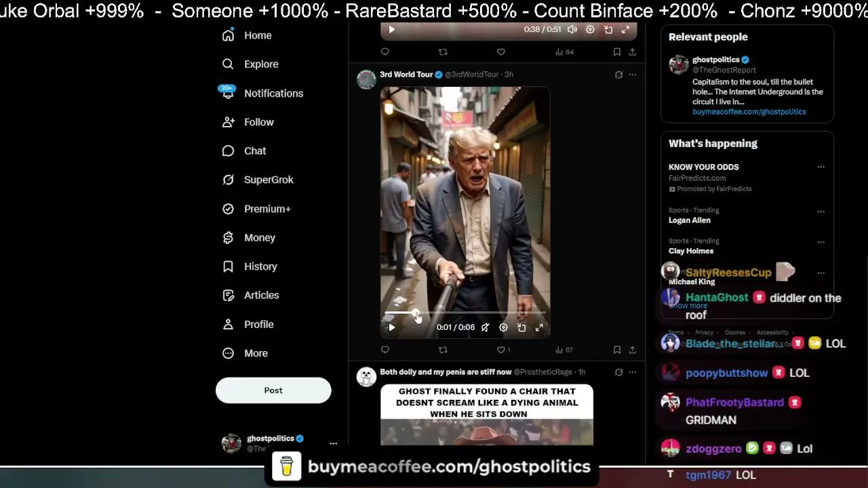Share the 3rd World Tour post
The image size is (868, 488).
click(x=632, y=350)
